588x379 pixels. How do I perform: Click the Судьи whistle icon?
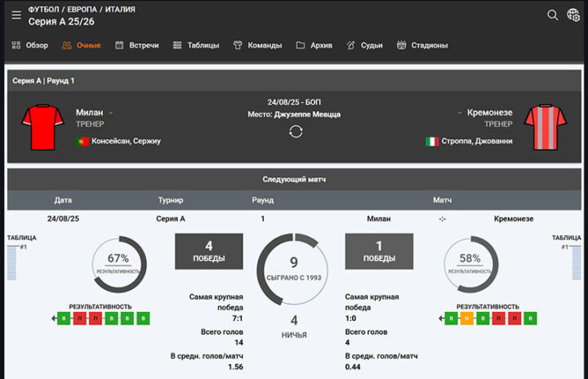[350, 45]
